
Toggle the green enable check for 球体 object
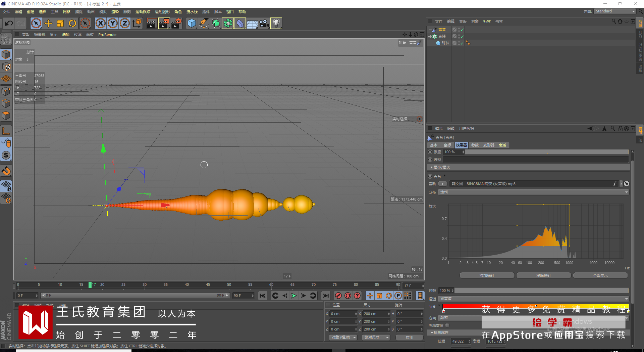click(x=462, y=43)
